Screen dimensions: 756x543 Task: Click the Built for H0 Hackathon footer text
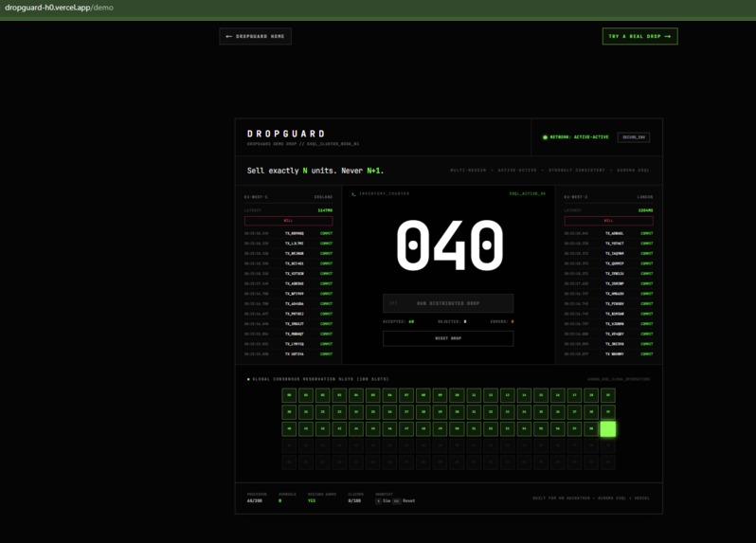point(591,498)
